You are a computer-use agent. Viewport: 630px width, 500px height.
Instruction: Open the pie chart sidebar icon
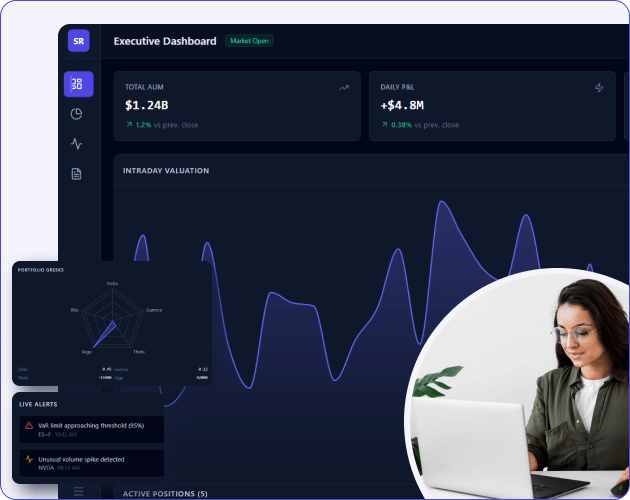(76, 114)
